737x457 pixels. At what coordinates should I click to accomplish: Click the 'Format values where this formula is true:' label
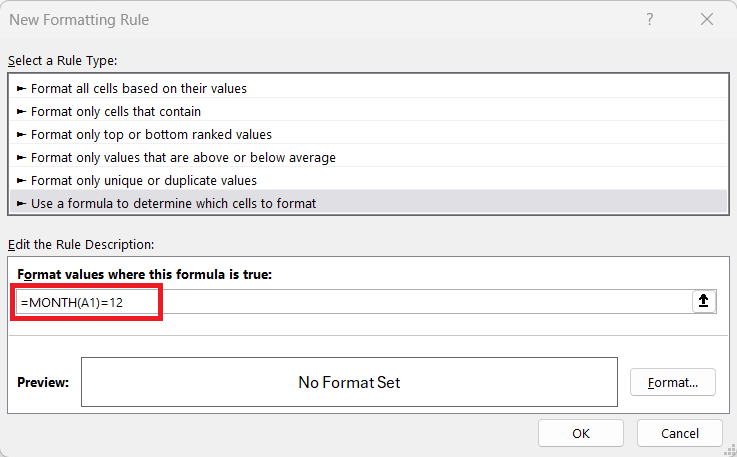coord(144,275)
